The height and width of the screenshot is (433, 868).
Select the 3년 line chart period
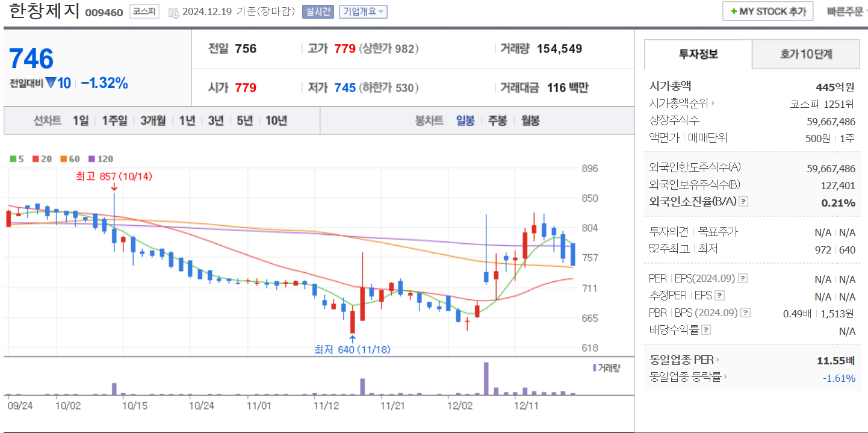pos(215,120)
